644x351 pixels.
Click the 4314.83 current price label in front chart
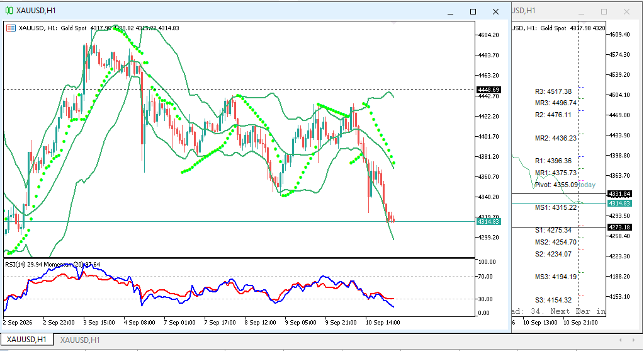(x=489, y=222)
